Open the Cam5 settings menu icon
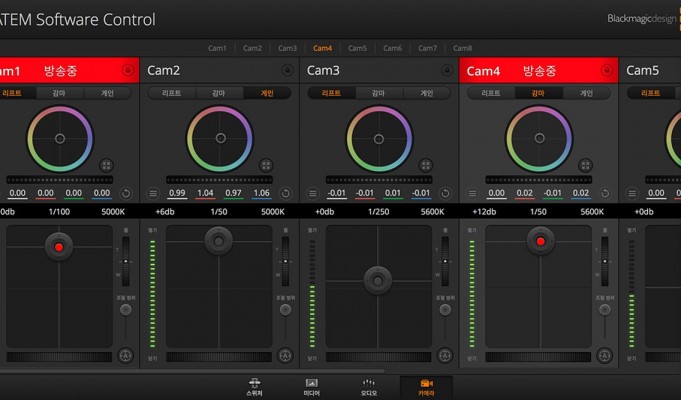681x400 pixels. [x=632, y=193]
